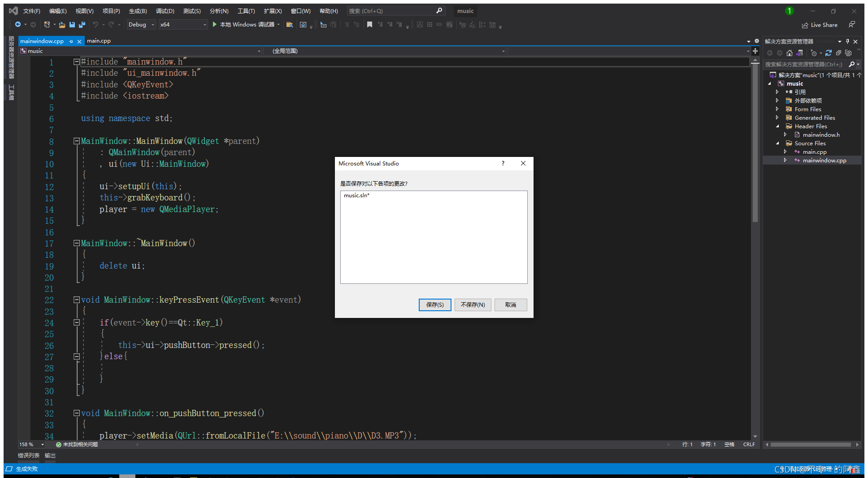Click the Solution Explorer horizontal scrollbar

click(x=811, y=444)
